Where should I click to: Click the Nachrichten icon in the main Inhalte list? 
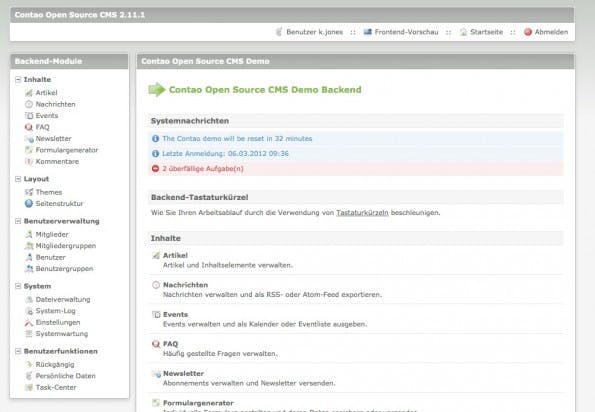pyautogui.click(x=156, y=285)
